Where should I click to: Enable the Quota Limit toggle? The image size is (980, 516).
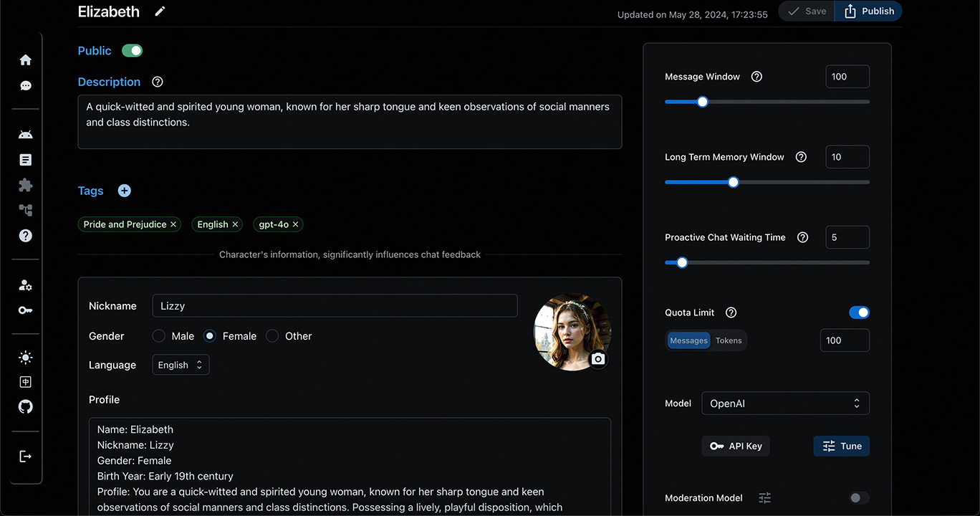[x=859, y=312]
